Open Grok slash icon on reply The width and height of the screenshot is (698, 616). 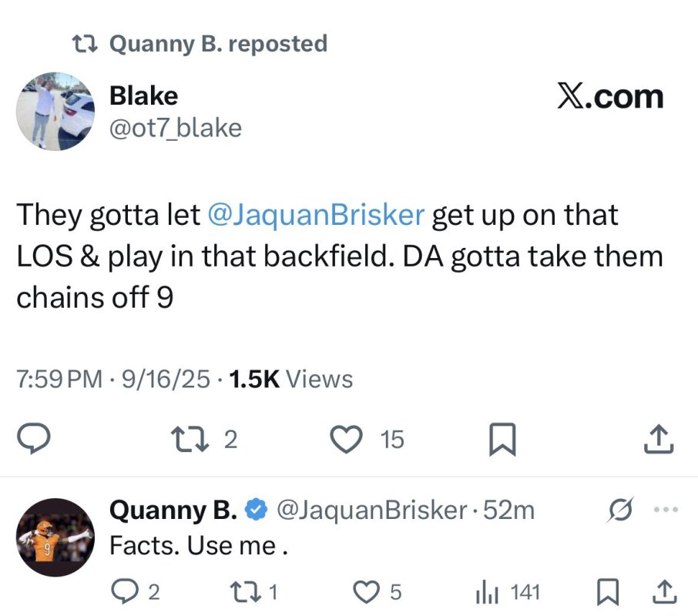[x=620, y=509]
